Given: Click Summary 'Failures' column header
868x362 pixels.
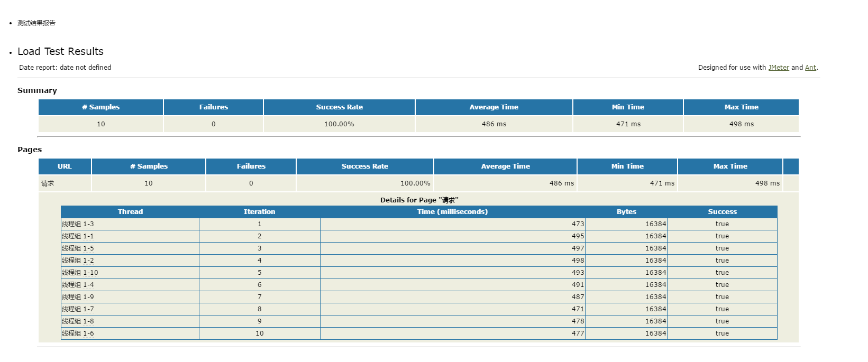Looking at the screenshot, I should point(214,107).
